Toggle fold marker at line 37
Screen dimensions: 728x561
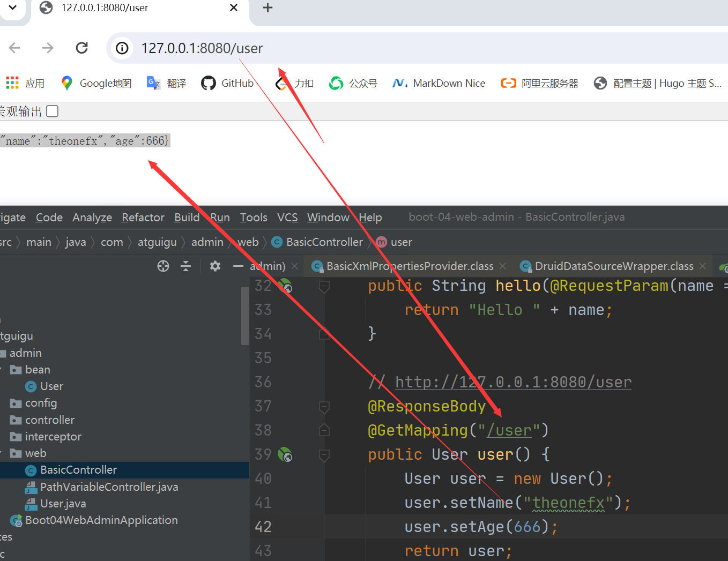[x=324, y=407]
